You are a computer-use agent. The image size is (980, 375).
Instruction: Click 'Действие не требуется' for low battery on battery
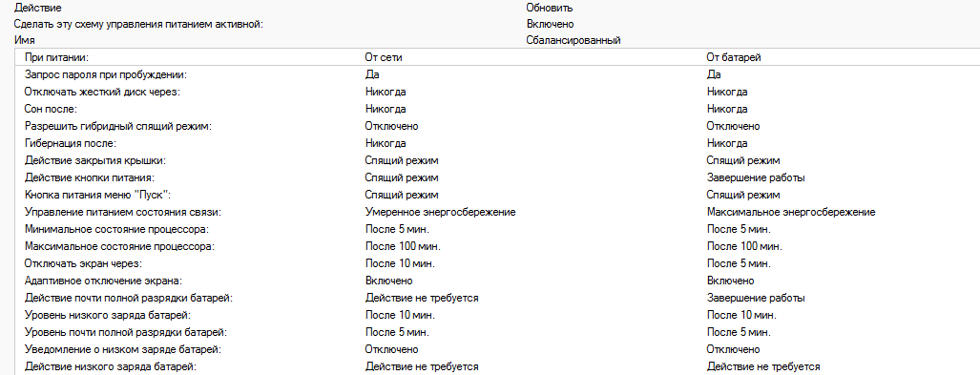(x=763, y=366)
